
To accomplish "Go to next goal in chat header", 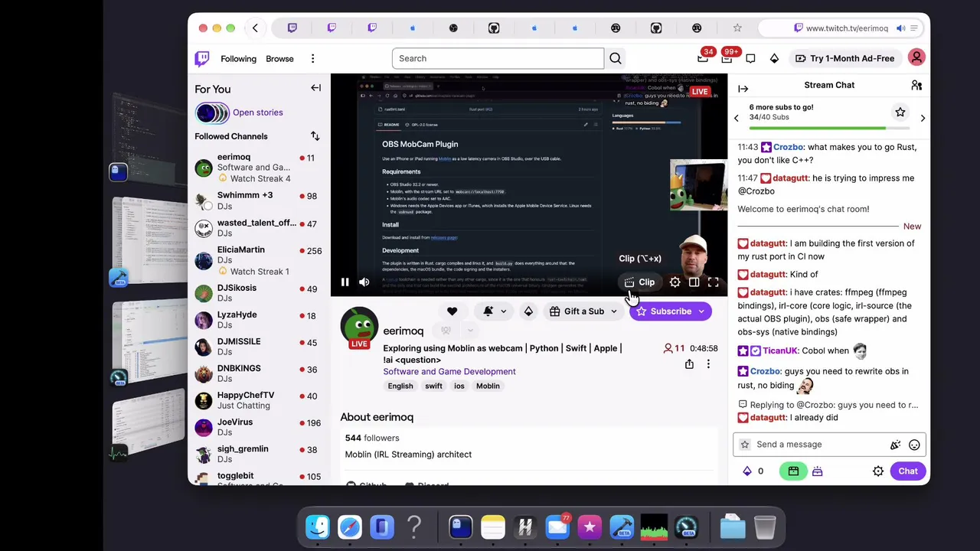I will (x=923, y=118).
